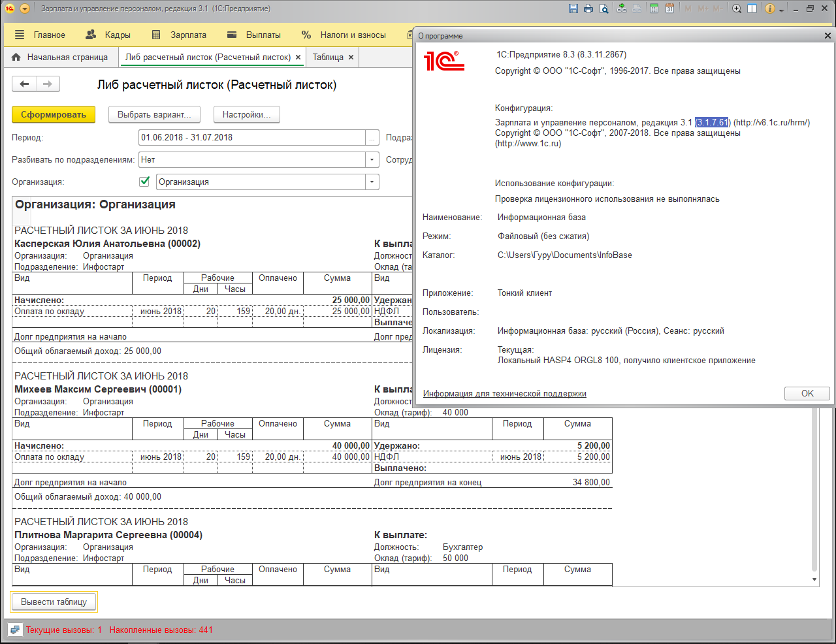Select Михеев Максим Сергеевич (00001) heading
Image resolution: width=836 pixels, height=644 pixels.
pos(98,389)
